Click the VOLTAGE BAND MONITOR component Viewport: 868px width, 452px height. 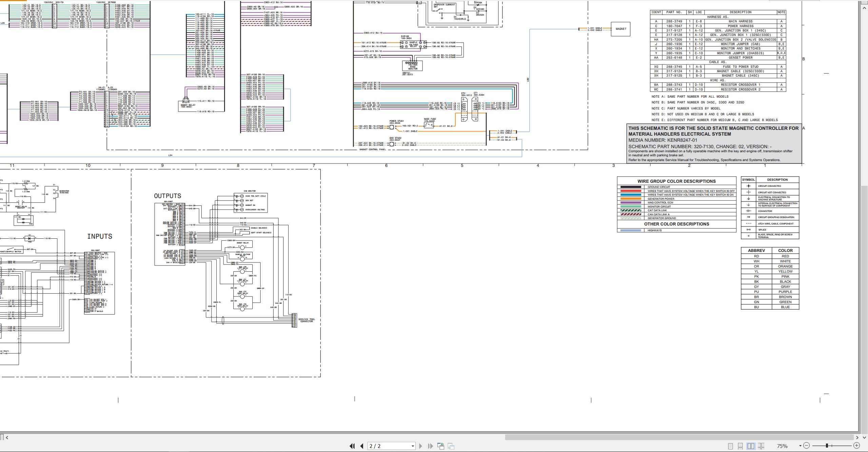point(413,65)
